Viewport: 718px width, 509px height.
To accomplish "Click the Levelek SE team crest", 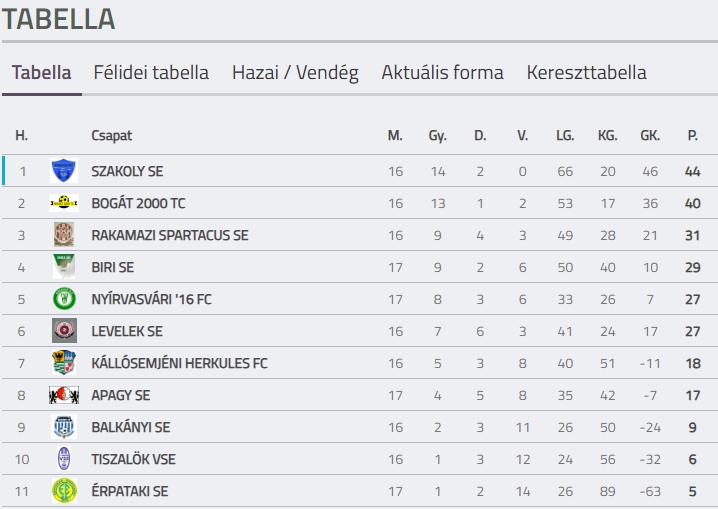I will pyautogui.click(x=64, y=331).
